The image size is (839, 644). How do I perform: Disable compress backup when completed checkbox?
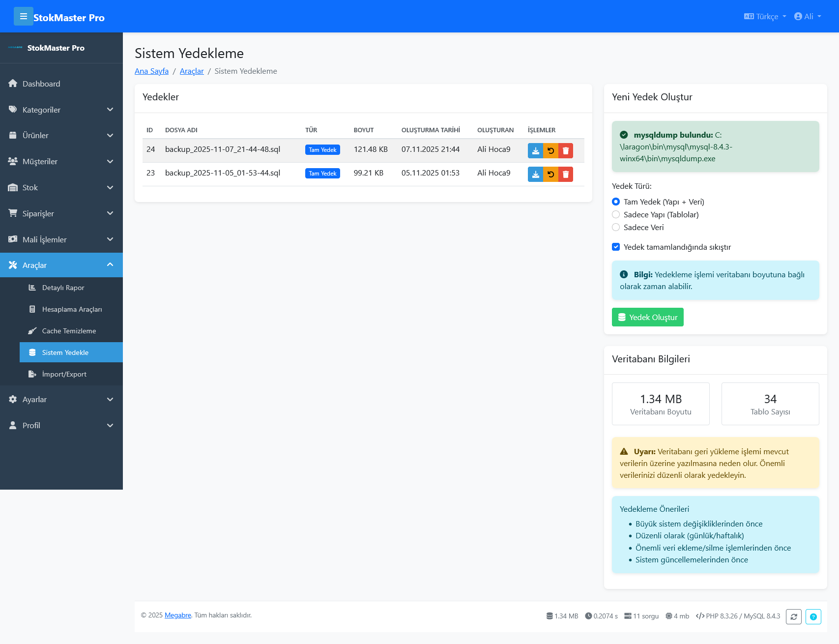[x=616, y=247]
